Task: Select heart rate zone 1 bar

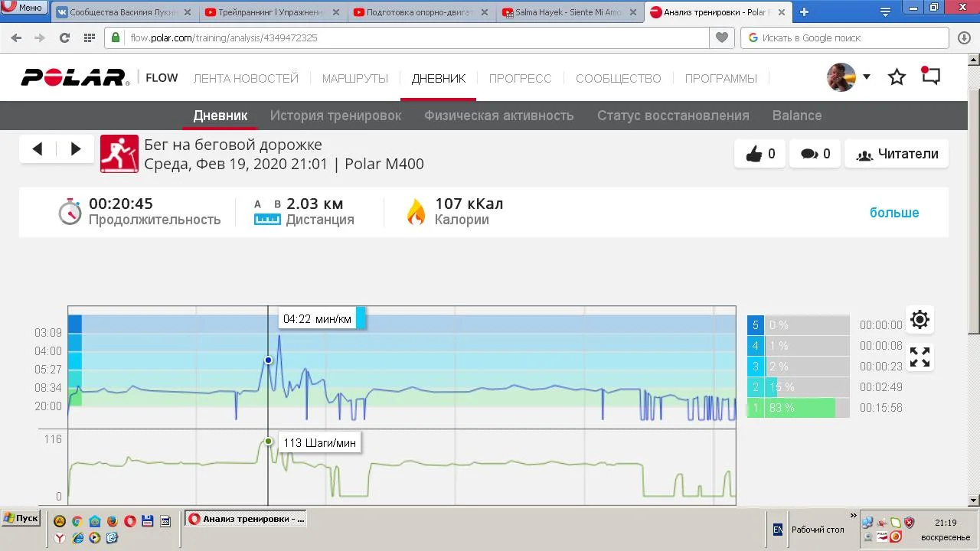Action: tap(798, 408)
